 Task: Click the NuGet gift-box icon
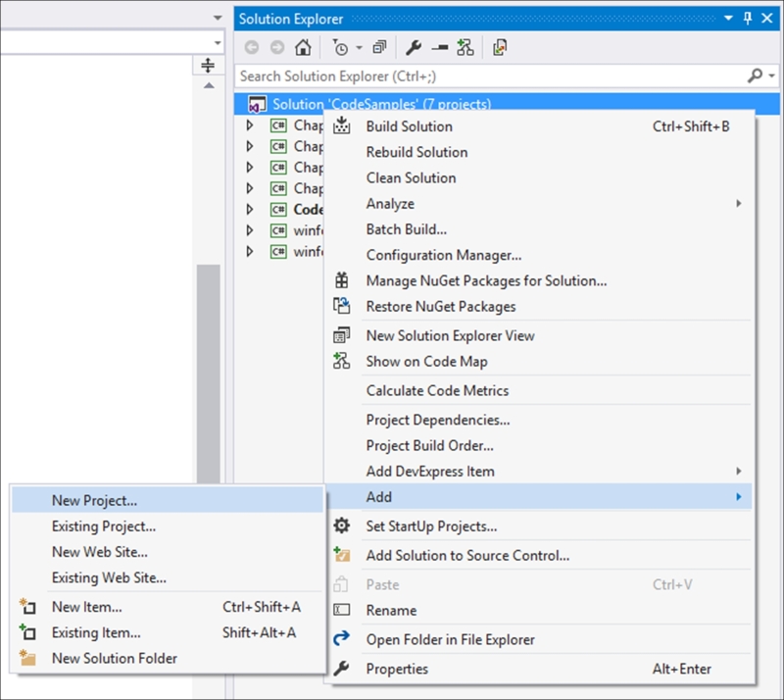[x=341, y=280]
